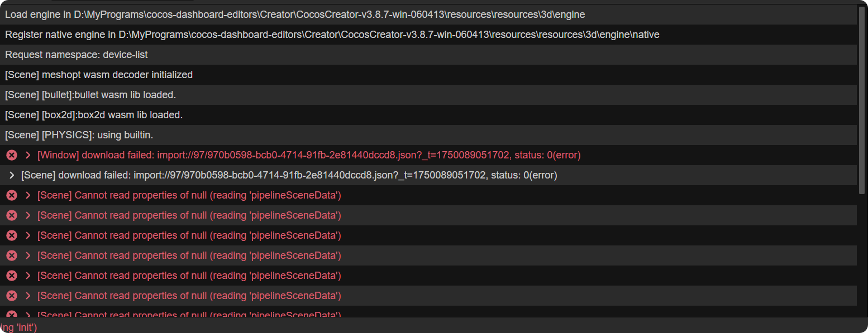This screenshot has height=333, width=868.
Task: Expand the first pipelineSceneData error details
Action: point(28,195)
